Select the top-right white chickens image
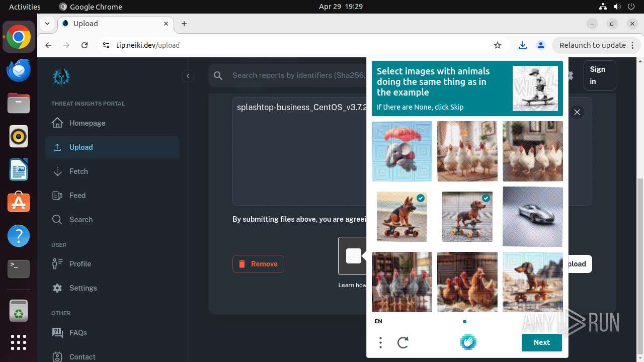 [533, 151]
